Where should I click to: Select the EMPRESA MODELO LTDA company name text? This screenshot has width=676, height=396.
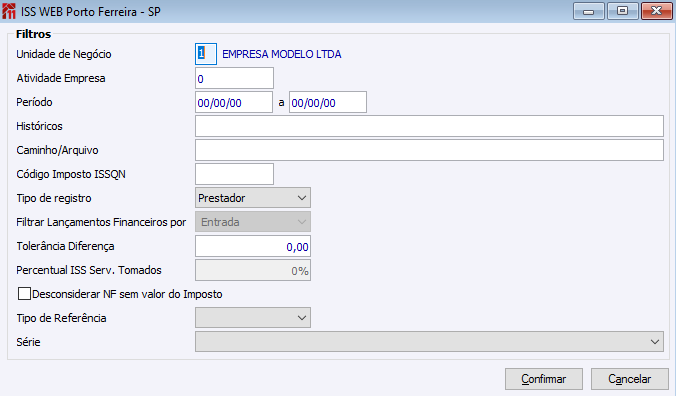(282, 54)
